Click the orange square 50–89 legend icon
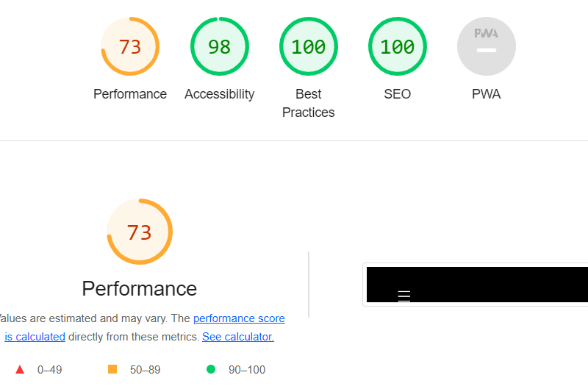 (x=112, y=369)
